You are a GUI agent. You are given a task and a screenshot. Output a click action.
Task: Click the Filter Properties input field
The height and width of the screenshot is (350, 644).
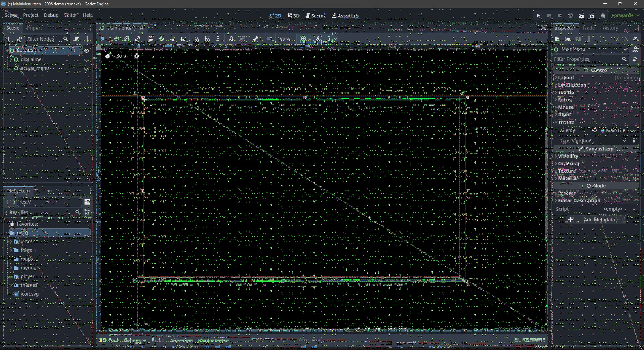587,59
